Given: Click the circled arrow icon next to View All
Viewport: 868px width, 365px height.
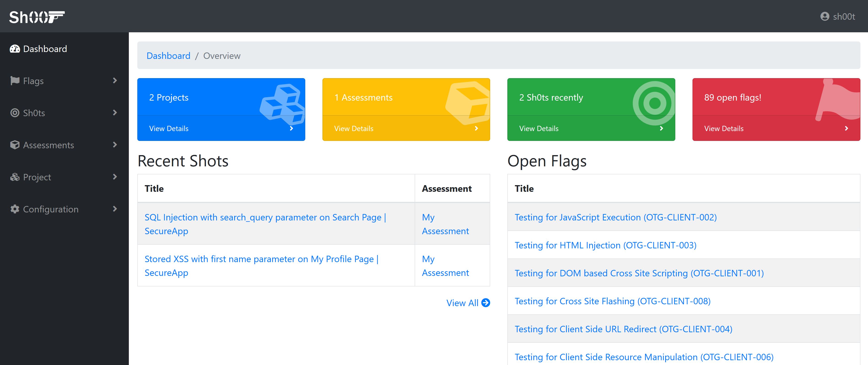Looking at the screenshot, I should click(486, 303).
